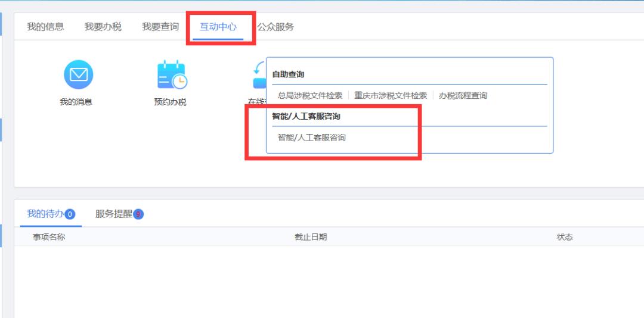Select the 我的待办 tab
The image size is (644, 318).
(x=45, y=214)
